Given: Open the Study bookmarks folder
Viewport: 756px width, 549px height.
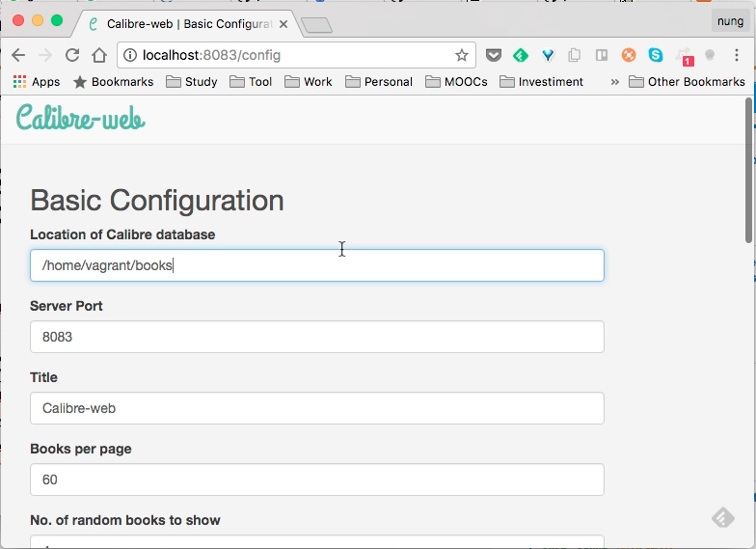Looking at the screenshot, I should [192, 81].
